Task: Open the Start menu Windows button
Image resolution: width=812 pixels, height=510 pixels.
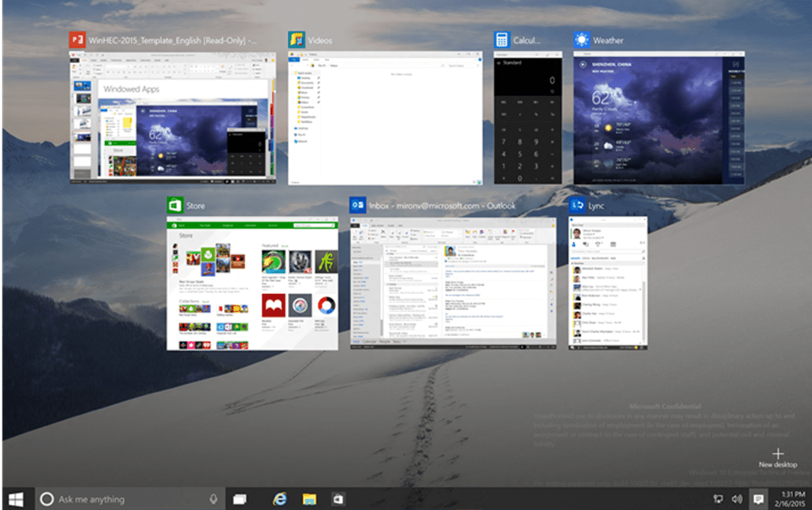Action: pos(16,499)
